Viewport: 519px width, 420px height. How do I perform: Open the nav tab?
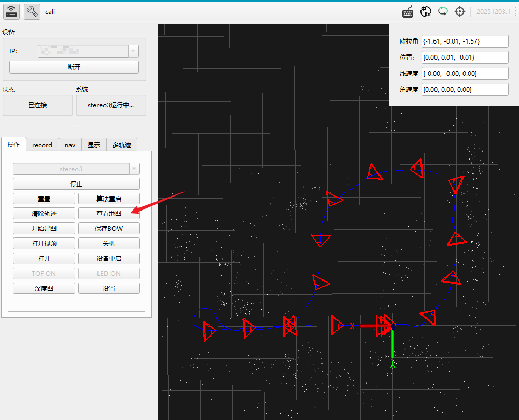coord(70,145)
